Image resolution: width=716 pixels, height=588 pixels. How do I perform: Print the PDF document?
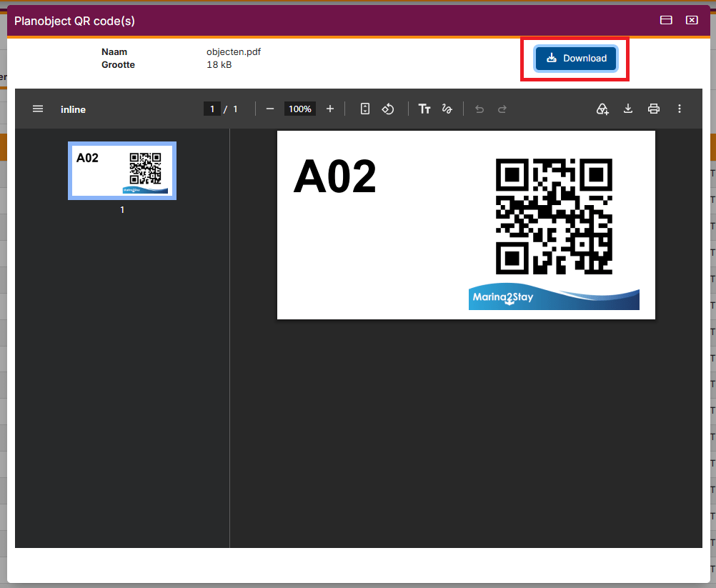[x=653, y=109]
